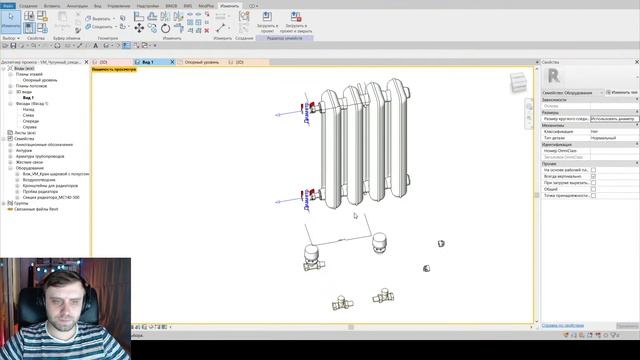Click the Rotate tool circular arrow icon
This screenshot has height=360, width=640.
click(x=165, y=28)
